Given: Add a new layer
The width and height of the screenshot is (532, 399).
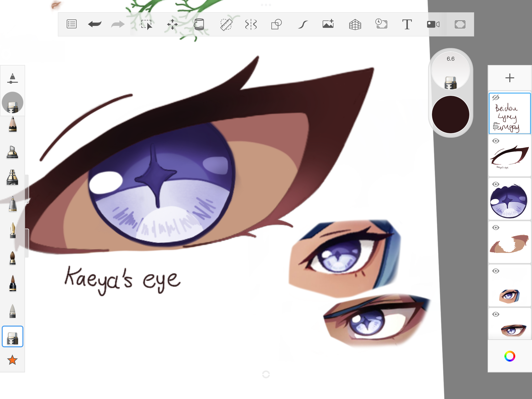Looking at the screenshot, I should pos(510,78).
